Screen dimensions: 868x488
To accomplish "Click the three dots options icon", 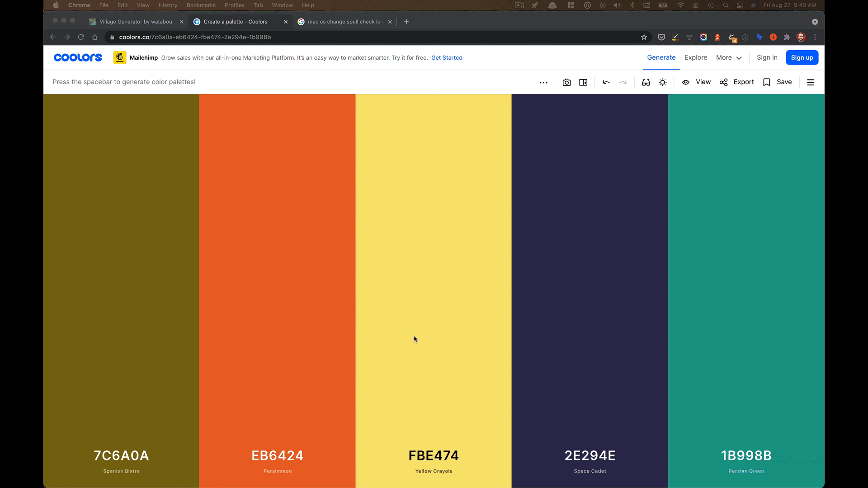I will pos(543,82).
